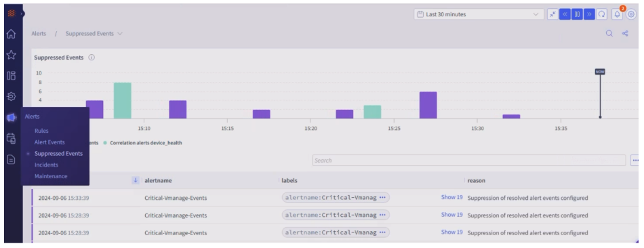The height and width of the screenshot is (248, 644).
Task: Click the refresh icon in time controls
Action: pos(602,14)
